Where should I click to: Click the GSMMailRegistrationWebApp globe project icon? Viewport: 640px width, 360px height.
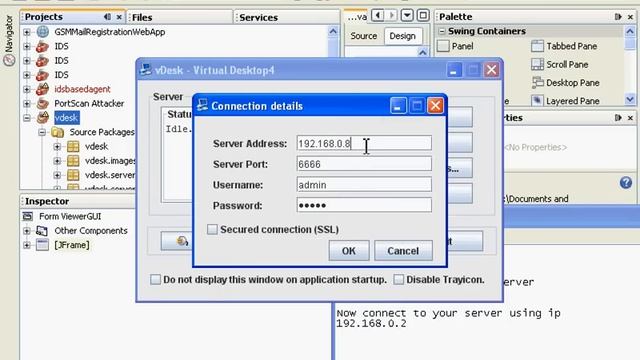42,32
